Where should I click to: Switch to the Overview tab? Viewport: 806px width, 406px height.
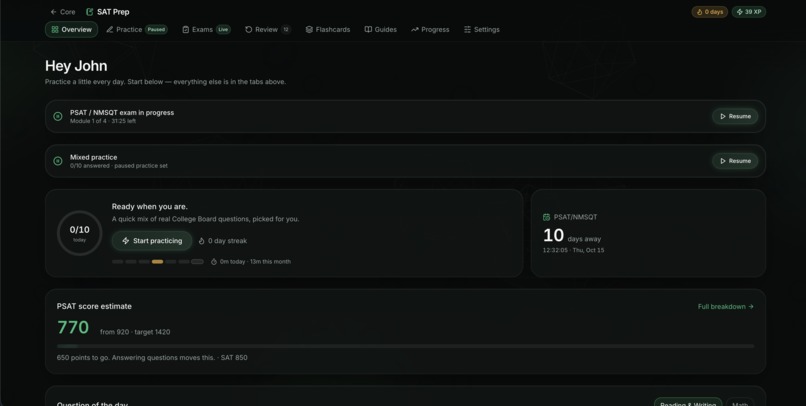tap(71, 29)
